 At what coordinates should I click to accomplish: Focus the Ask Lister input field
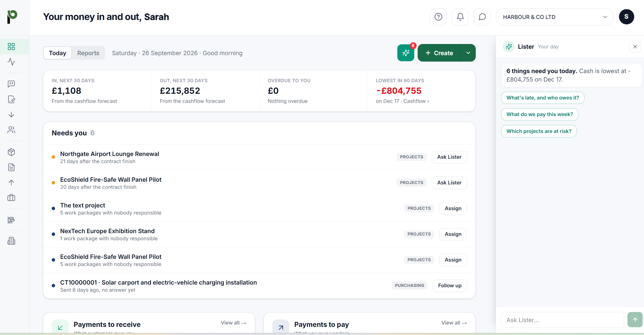coord(562,320)
